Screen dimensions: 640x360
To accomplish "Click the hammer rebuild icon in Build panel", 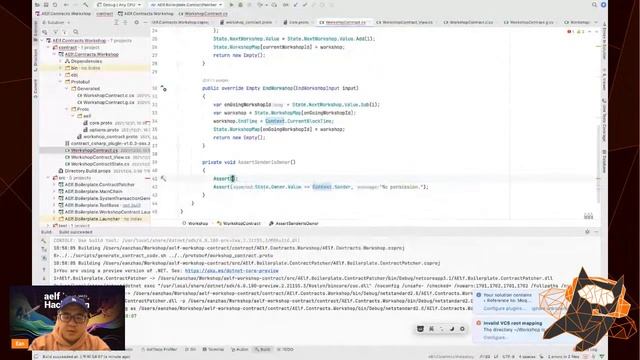I will click(x=44, y=241).
